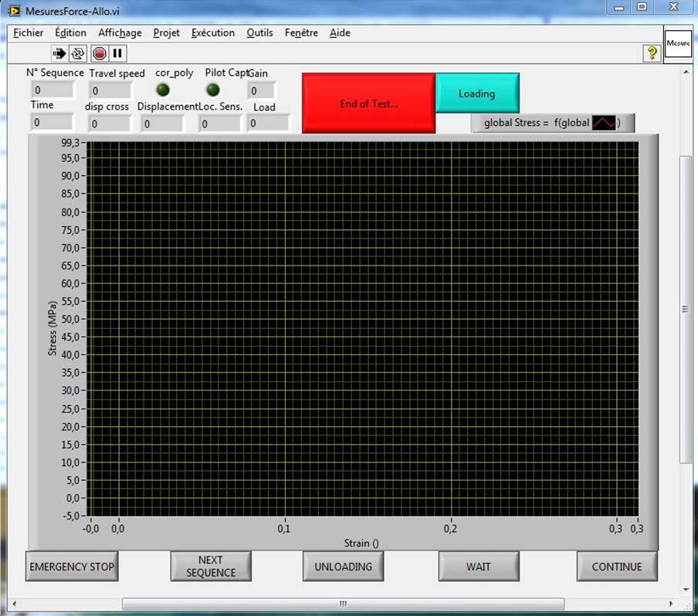Click the Gain value field

(x=261, y=91)
